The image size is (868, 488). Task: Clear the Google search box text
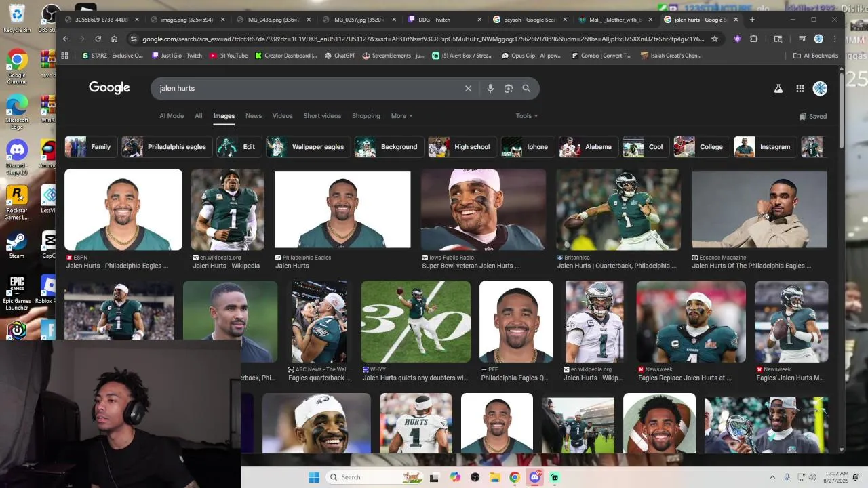468,89
